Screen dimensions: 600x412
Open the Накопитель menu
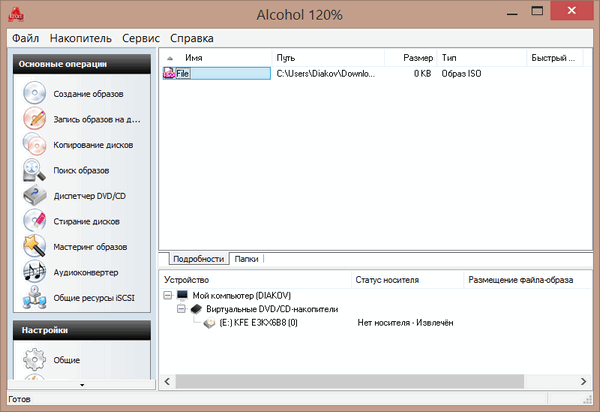81,38
